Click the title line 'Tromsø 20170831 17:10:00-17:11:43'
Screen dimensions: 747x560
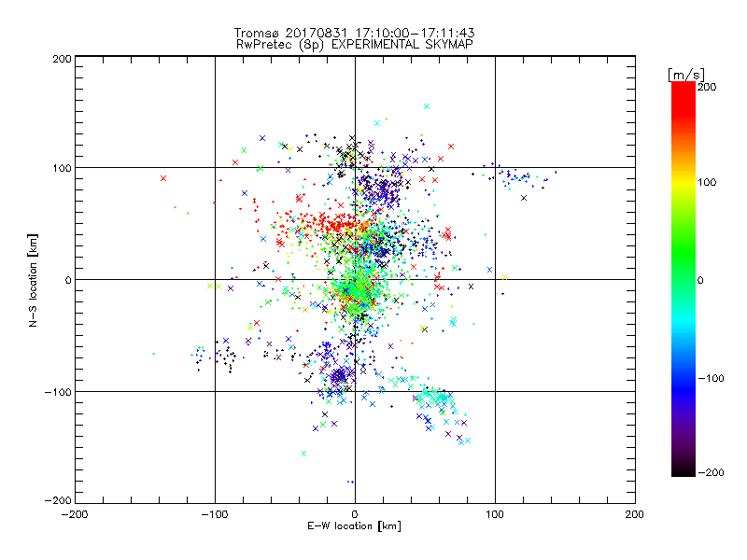(354, 33)
